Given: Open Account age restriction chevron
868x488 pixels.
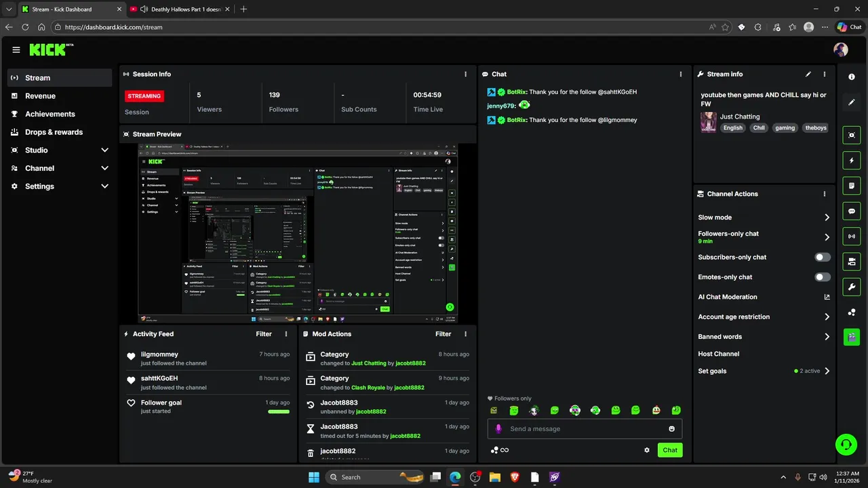Looking at the screenshot, I should [827, 317].
